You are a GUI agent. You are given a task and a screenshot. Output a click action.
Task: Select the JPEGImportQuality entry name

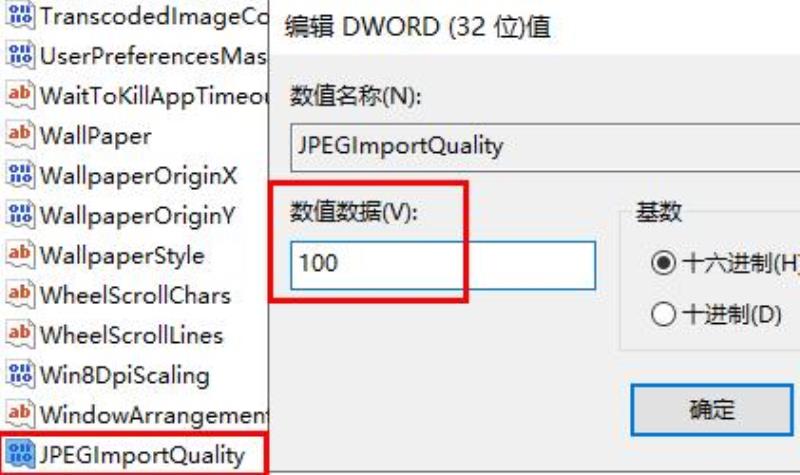coord(142,455)
